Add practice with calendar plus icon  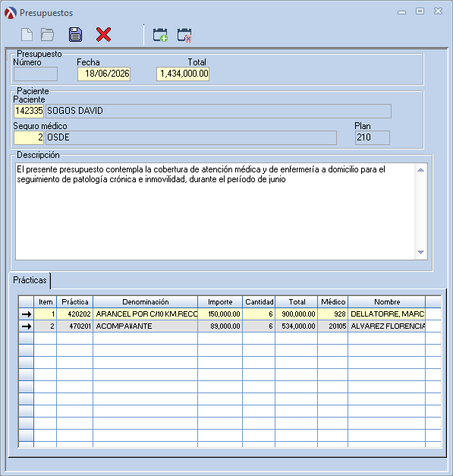pyautogui.click(x=160, y=35)
